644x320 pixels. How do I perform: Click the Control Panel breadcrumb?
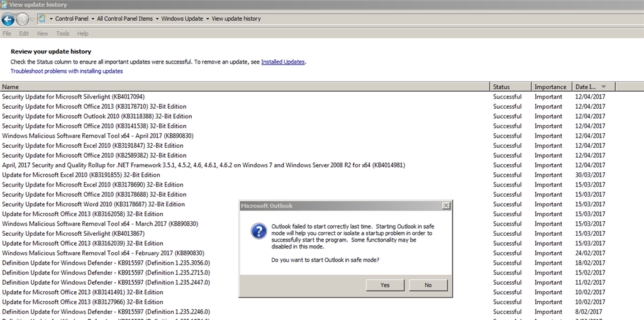coord(72,19)
